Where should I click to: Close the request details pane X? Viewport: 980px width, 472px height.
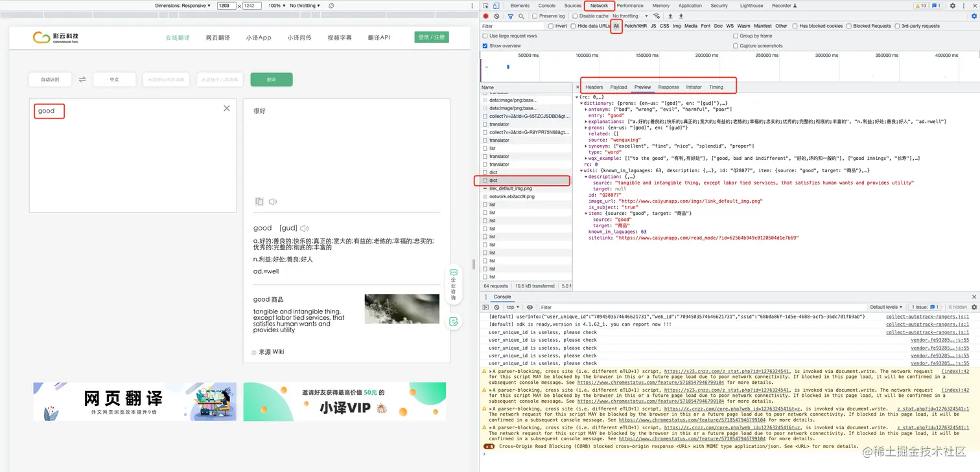577,87
